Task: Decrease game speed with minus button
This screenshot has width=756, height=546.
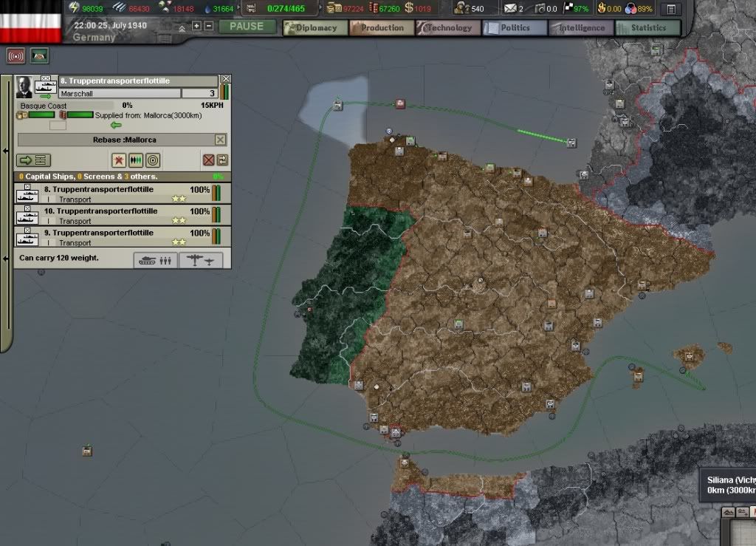Action: click(x=209, y=26)
